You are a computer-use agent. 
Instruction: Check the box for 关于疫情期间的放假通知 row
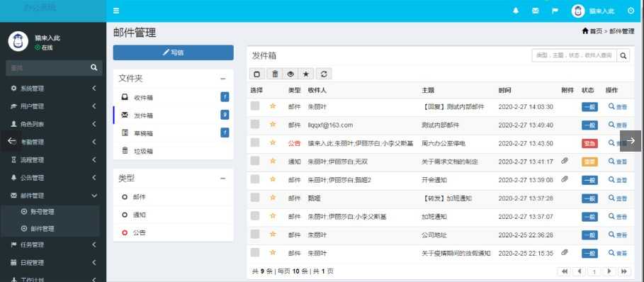255,252
